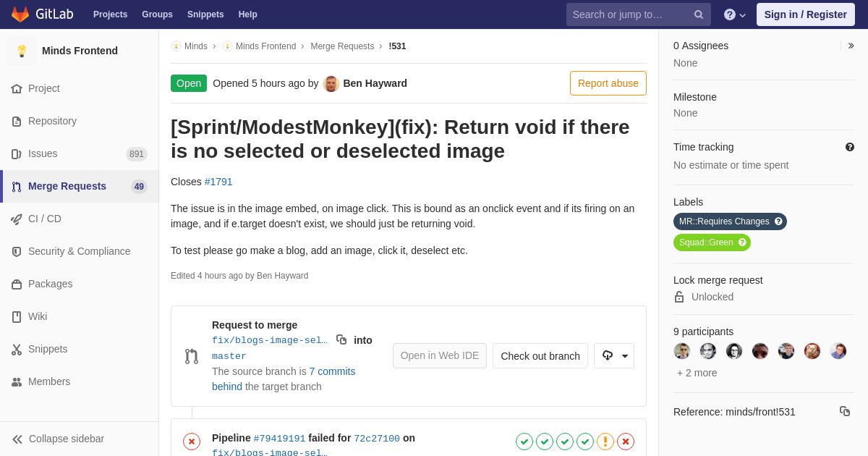
Task: Click Minds Frontend breadcrumb link
Action: coord(265,46)
